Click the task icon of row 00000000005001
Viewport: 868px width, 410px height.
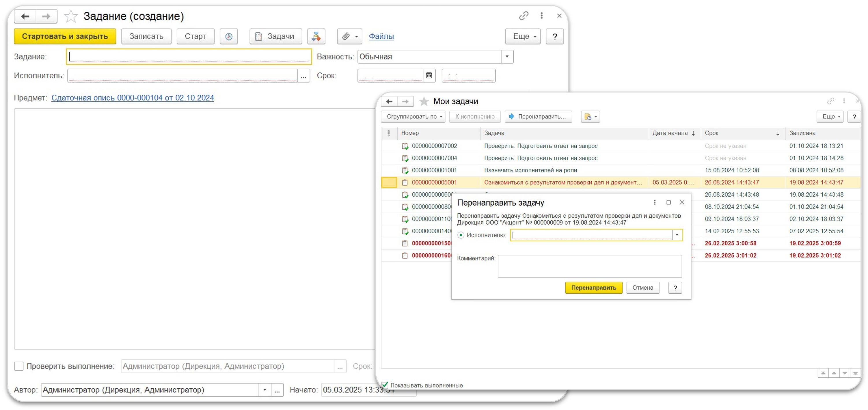coord(405,182)
